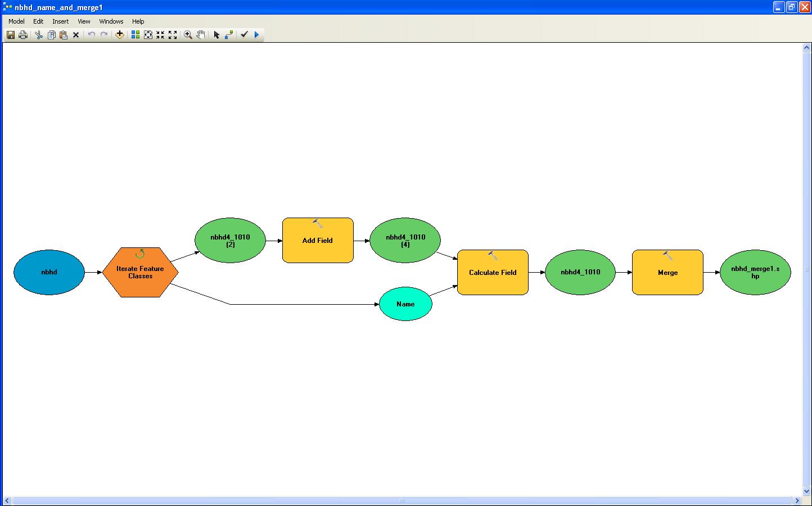Open the Edit menu
The height and width of the screenshot is (506, 812).
point(38,21)
